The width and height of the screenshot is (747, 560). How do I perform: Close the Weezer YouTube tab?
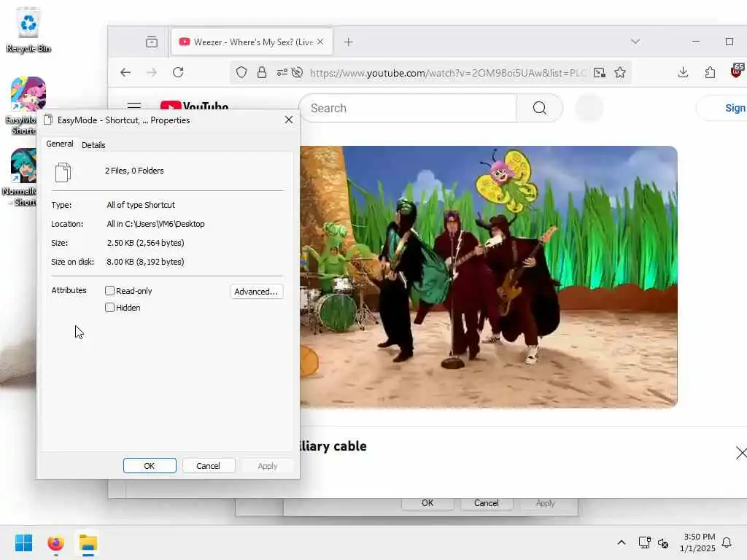pos(321,42)
